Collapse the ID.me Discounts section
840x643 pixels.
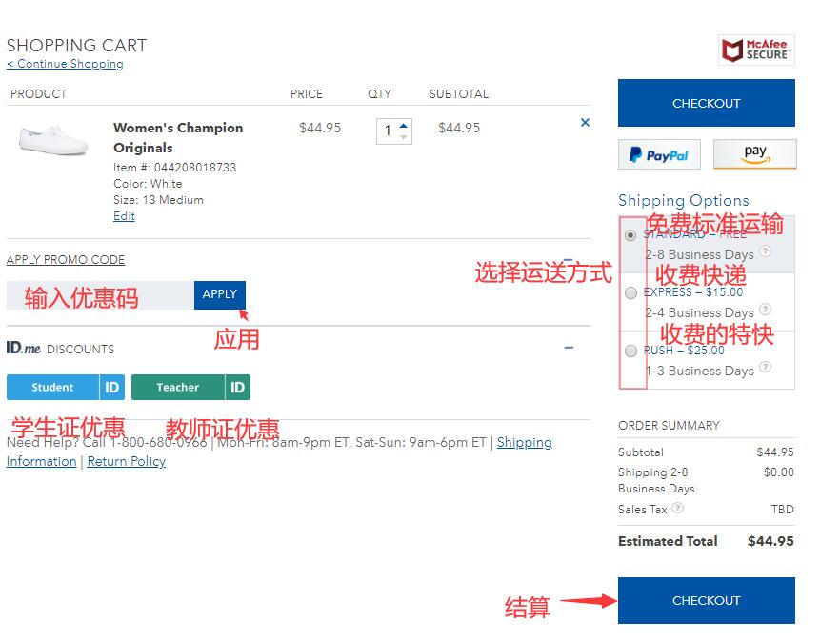tap(569, 348)
